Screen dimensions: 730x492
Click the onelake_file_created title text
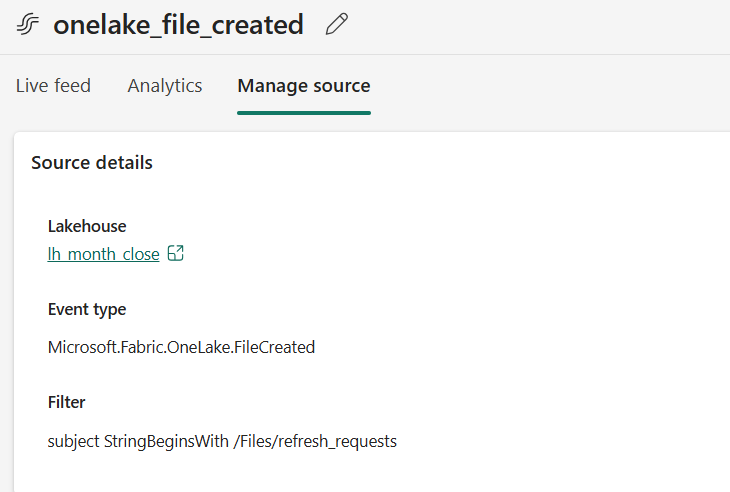click(178, 25)
